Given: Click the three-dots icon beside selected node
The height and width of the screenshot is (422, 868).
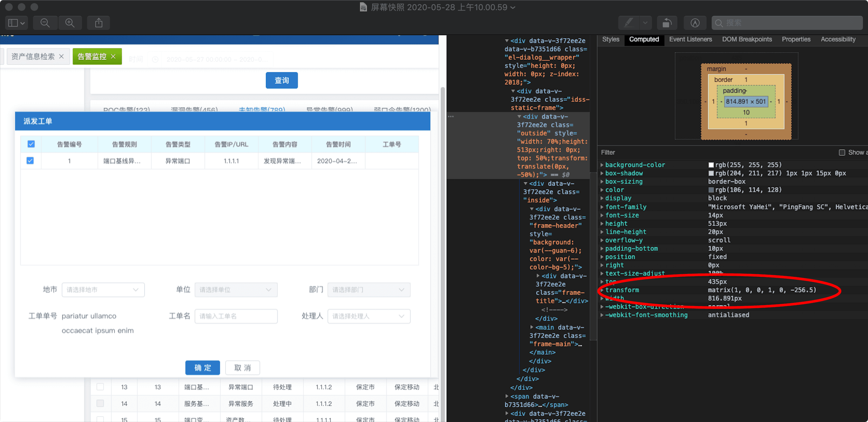Looking at the screenshot, I should (x=451, y=116).
